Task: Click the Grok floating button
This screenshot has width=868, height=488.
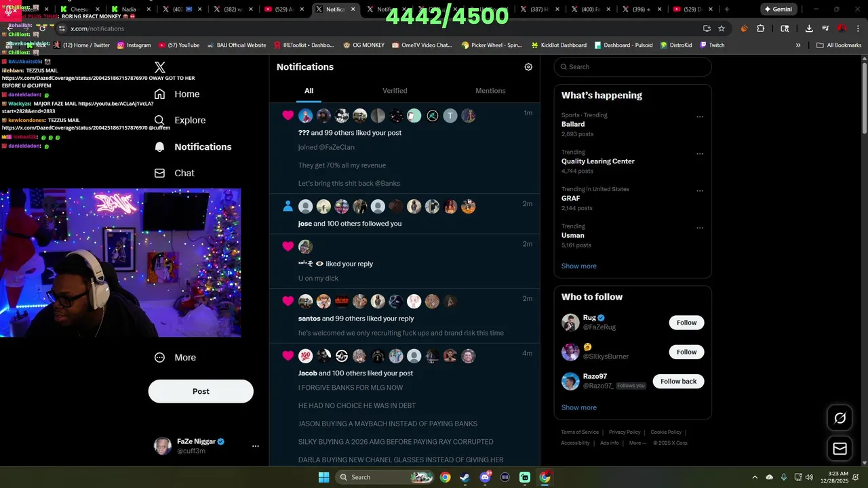Action: coord(840,418)
